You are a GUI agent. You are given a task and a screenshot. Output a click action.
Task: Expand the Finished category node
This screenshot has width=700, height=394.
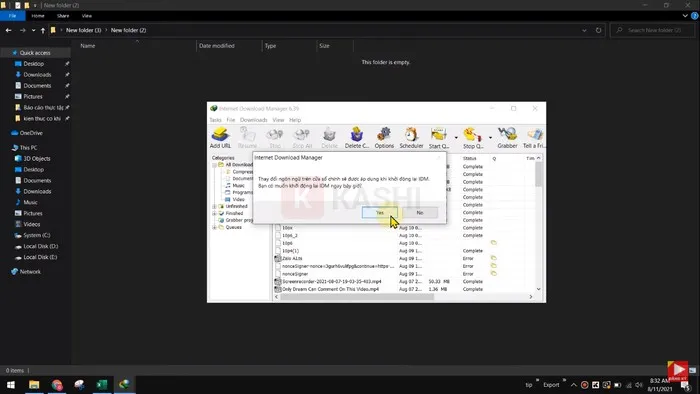pyautogui.click(x=214, y=213)
